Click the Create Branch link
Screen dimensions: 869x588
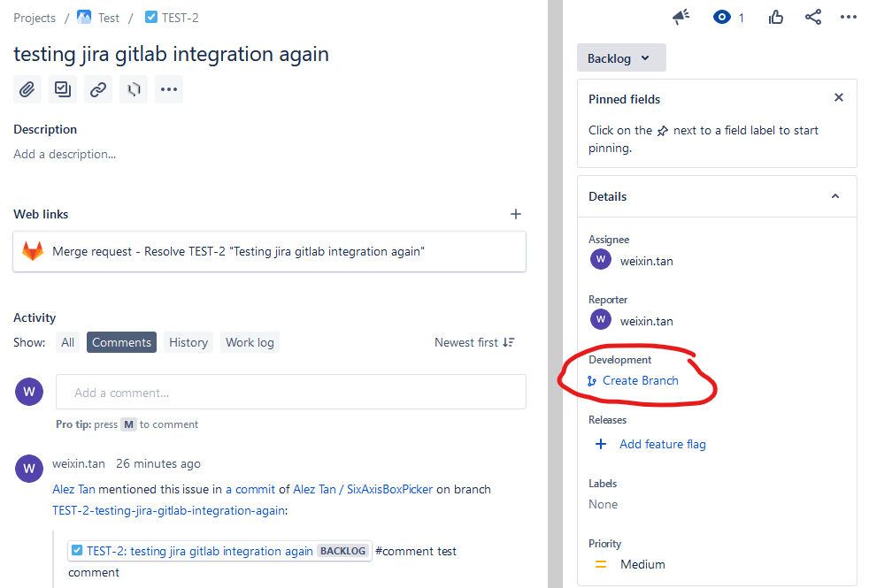pyautogui.click(x=640, y=380)
